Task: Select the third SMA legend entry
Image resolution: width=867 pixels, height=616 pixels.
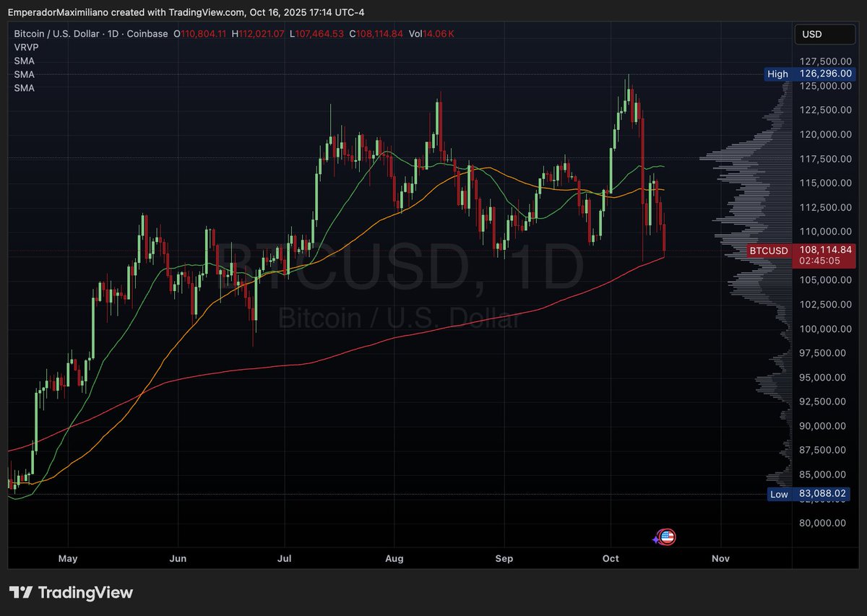Action: (x=25, y=87)
